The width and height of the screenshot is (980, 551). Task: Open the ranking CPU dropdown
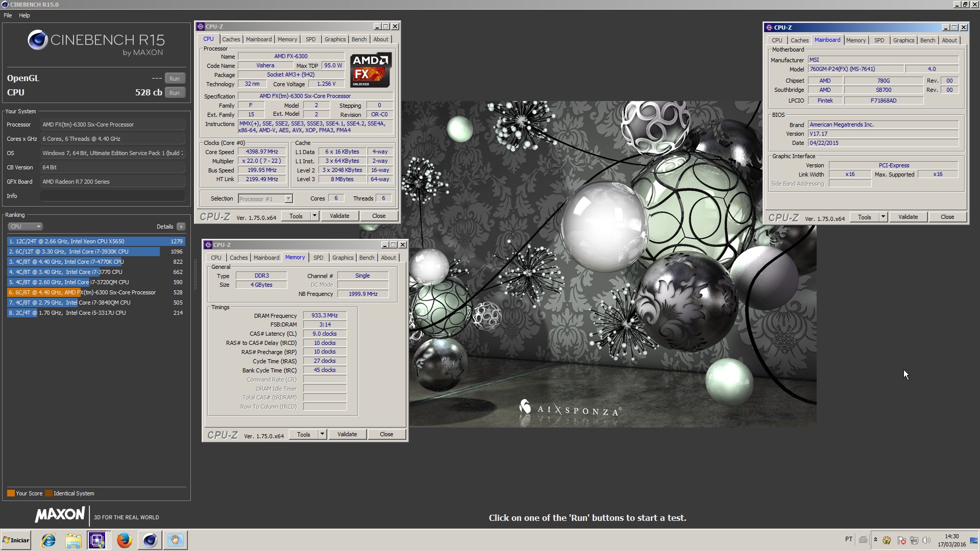tap(25, 227)
